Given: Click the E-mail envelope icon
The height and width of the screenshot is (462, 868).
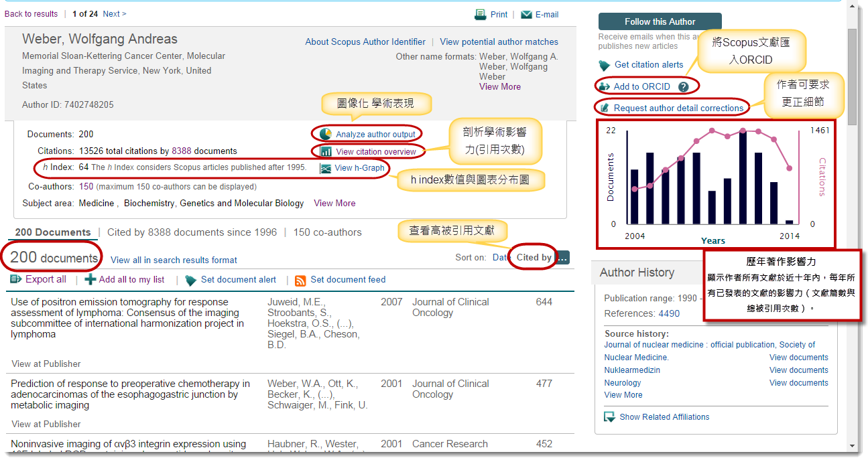Looking at the screenshot, I should (526, 14).
